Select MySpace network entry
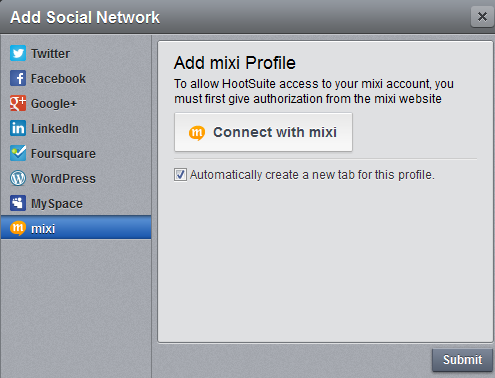495x378 pixels. [76, 203]
